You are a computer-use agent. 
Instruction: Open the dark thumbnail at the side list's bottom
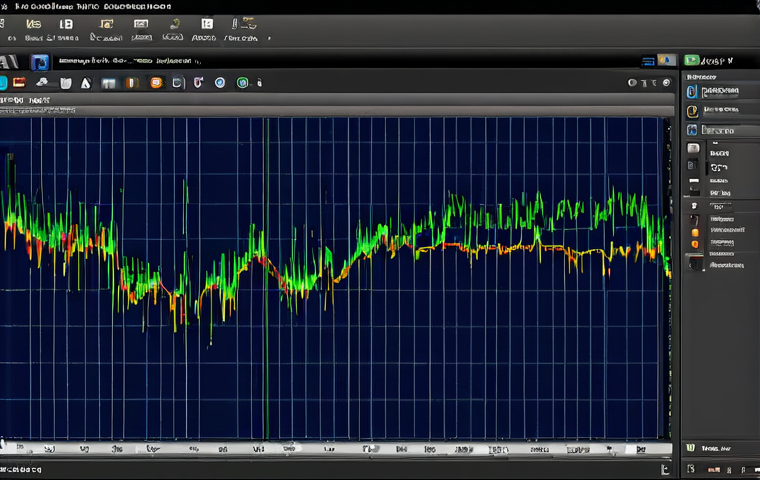(696, 263)
